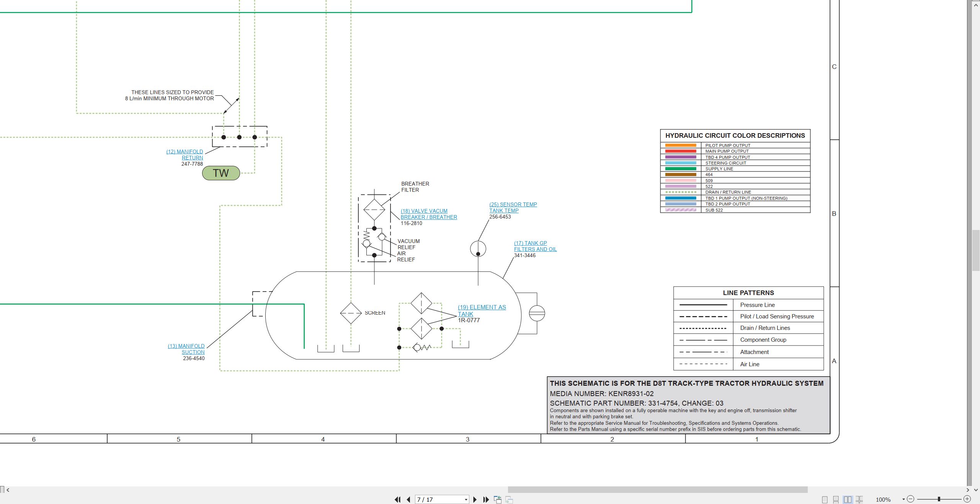Click part number 341-3446

(x=525, y=255)
